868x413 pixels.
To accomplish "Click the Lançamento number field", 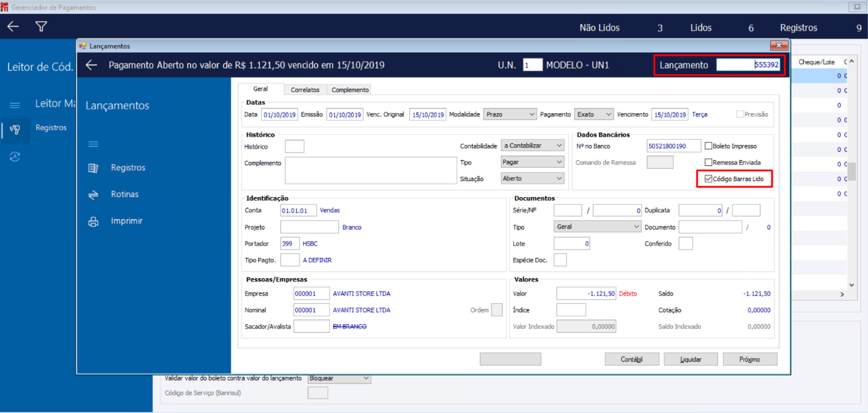I will click(x=749, y=65).
